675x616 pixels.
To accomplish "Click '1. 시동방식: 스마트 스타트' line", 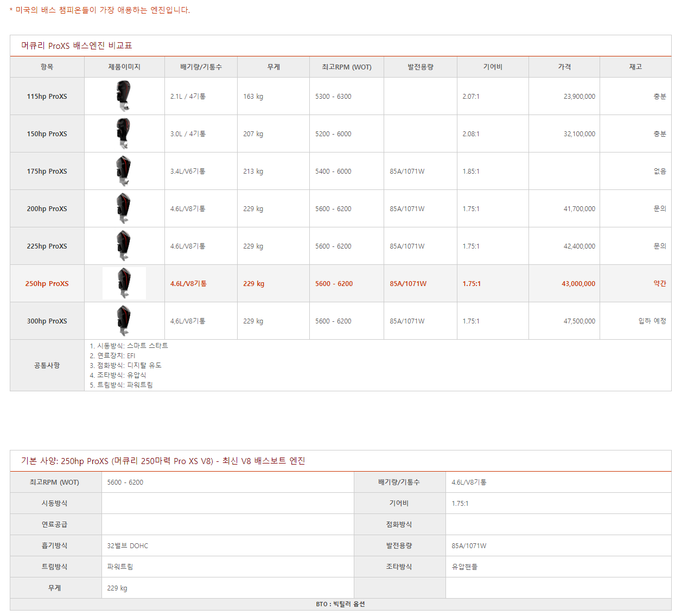I will pyautogui.click(x=129, y=346).
